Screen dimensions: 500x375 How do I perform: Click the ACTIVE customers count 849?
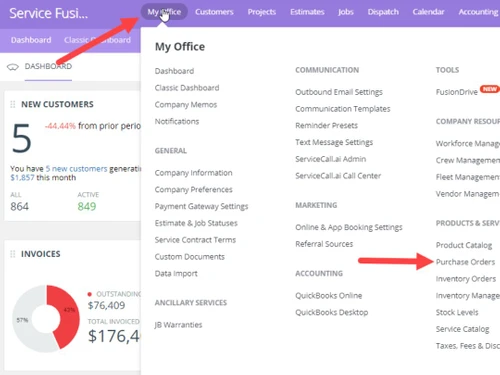(87, 207)
